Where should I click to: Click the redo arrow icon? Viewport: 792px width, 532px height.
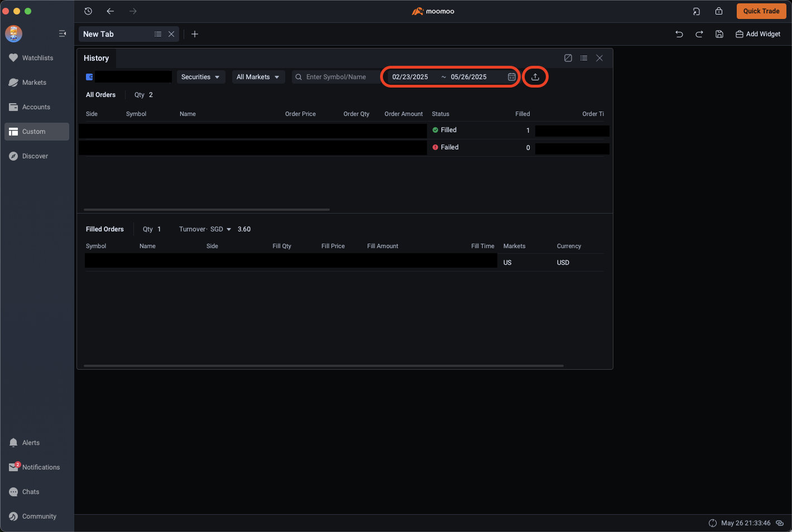click(699, 34)
